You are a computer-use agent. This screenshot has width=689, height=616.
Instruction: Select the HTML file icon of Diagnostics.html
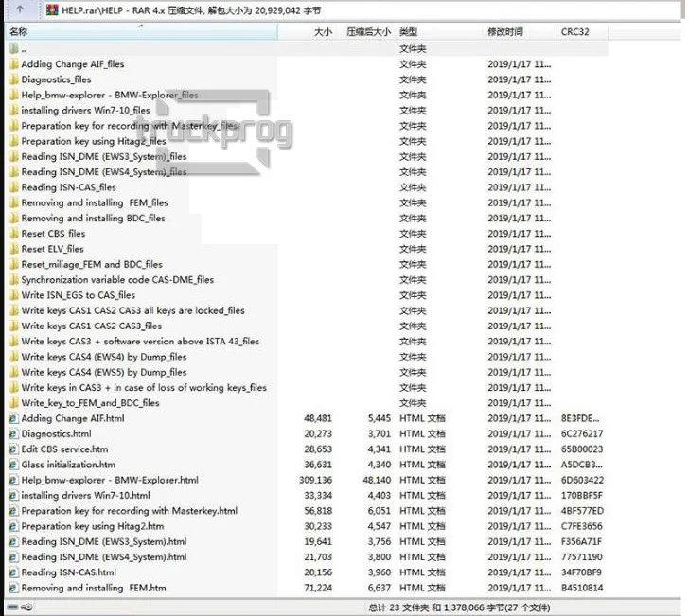click(x=13, y=433)
